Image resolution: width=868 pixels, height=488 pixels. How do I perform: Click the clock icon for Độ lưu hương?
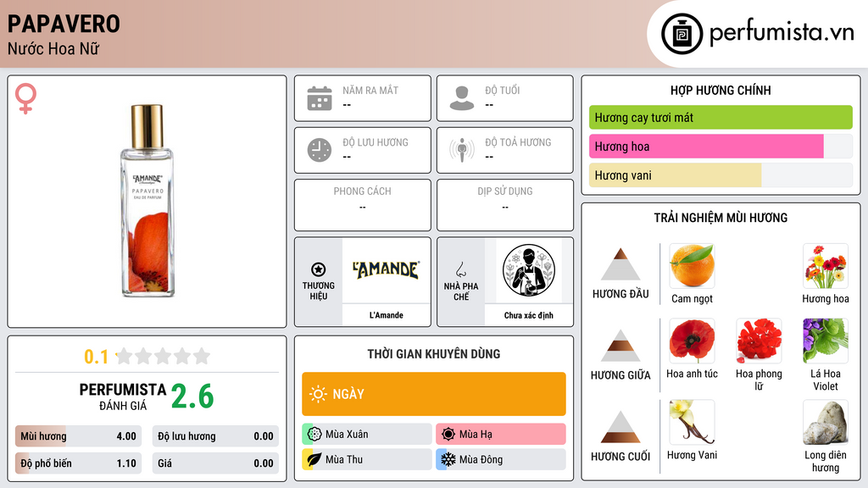(x=320, y=150)
